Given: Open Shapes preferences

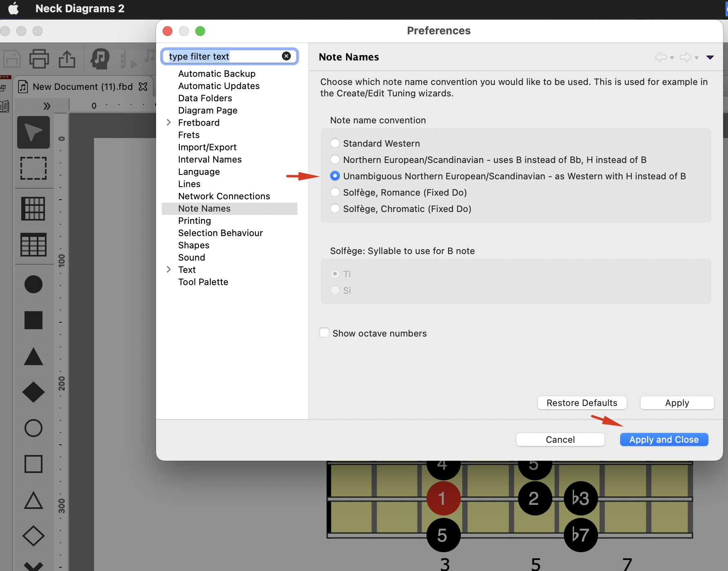Looking at the screenshot, I should pyautogui.click(x=194, y=245).
